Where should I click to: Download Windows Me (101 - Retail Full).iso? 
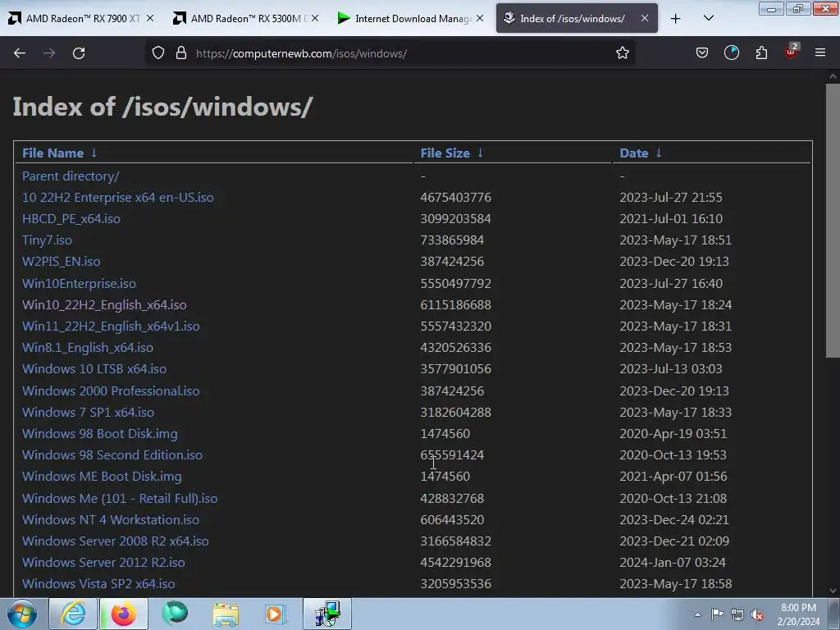[x=120, y=498]
